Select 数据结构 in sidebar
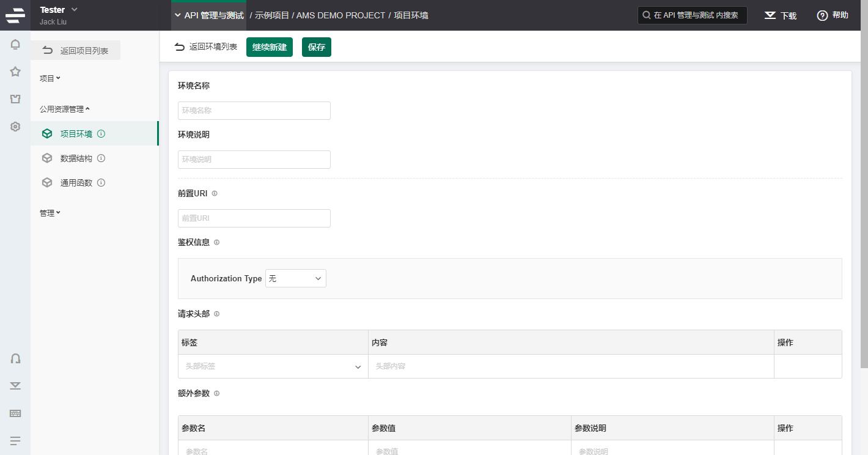The image size is (868, 455). click(95, 158)
